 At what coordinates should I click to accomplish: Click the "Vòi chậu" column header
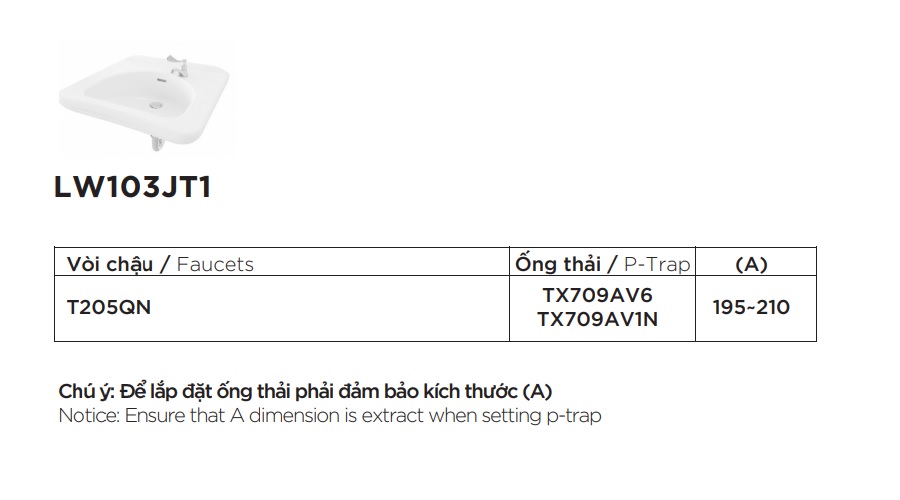coord(109,264)
